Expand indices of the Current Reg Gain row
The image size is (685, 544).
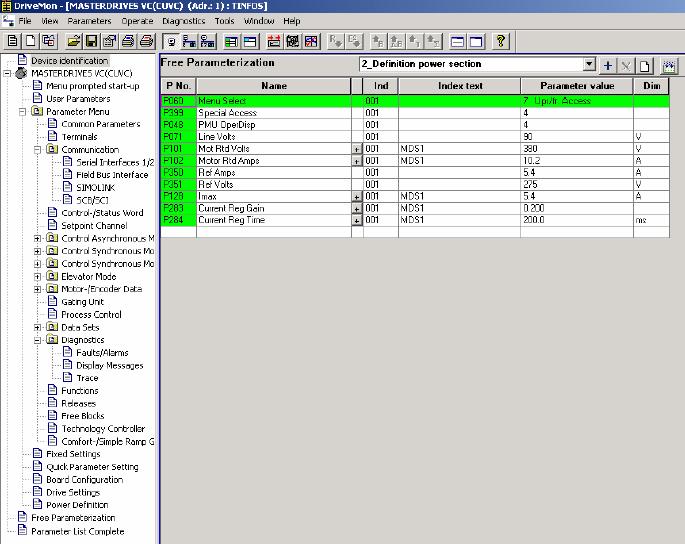coord(356,209)
